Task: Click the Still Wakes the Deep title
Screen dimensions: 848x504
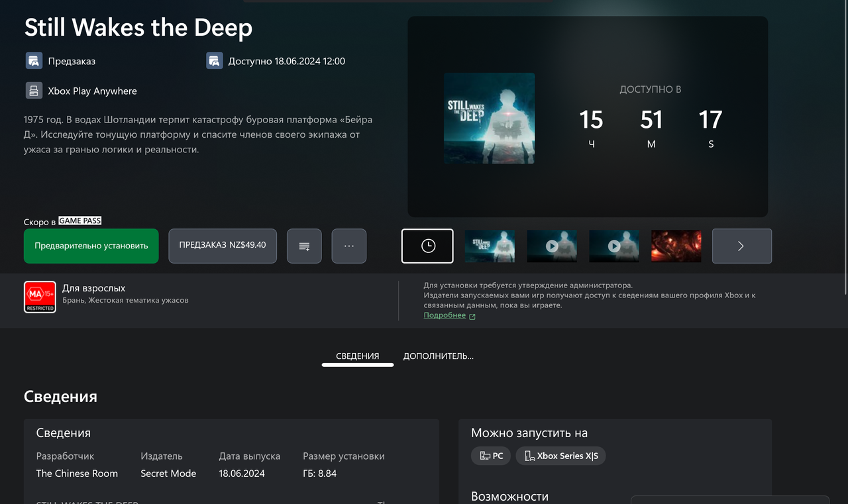Action: tap(138, 28)
